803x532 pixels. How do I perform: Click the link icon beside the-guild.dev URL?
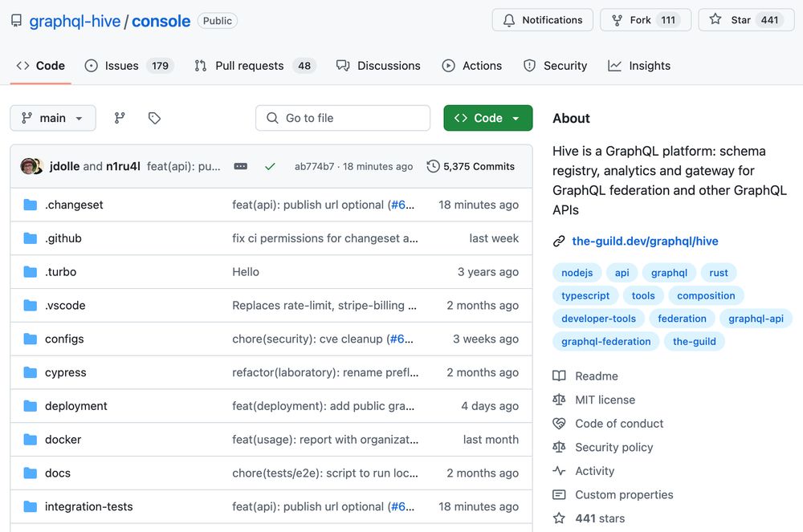[x=559, y=241]
